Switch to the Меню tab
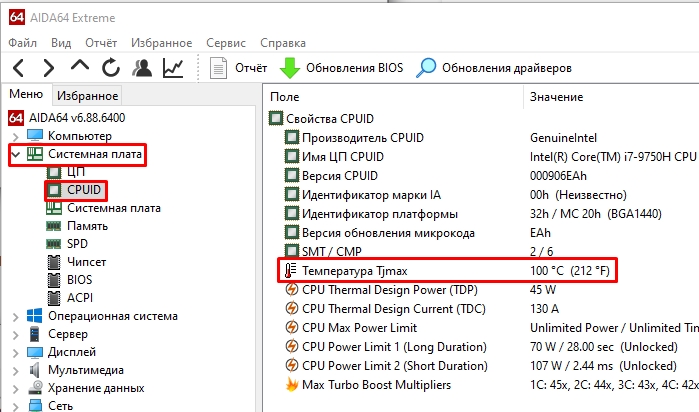699x412 pixels. tap(26, 94)
